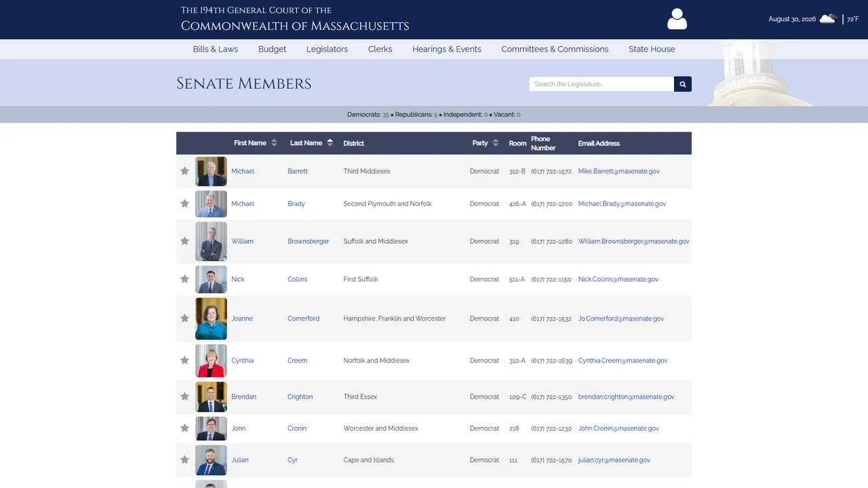The width and height of the screenshot is (868, 488).
Task: Click the Commonwealth of Massachusetts site title
Action: (x=295, y=26)
